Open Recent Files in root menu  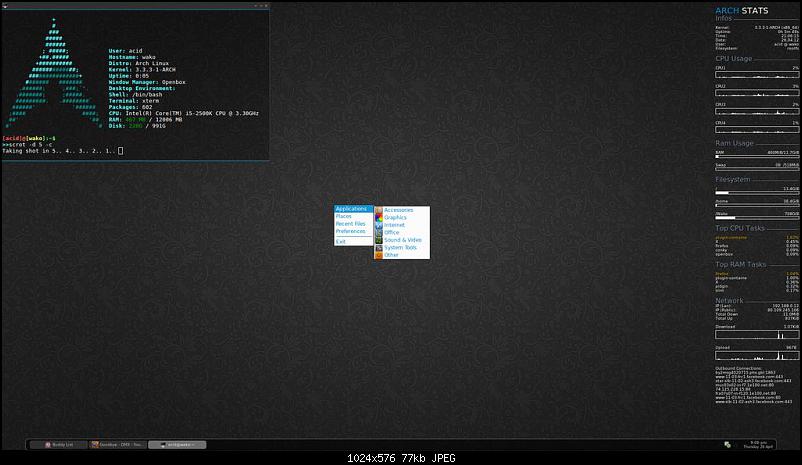(353, 224)
